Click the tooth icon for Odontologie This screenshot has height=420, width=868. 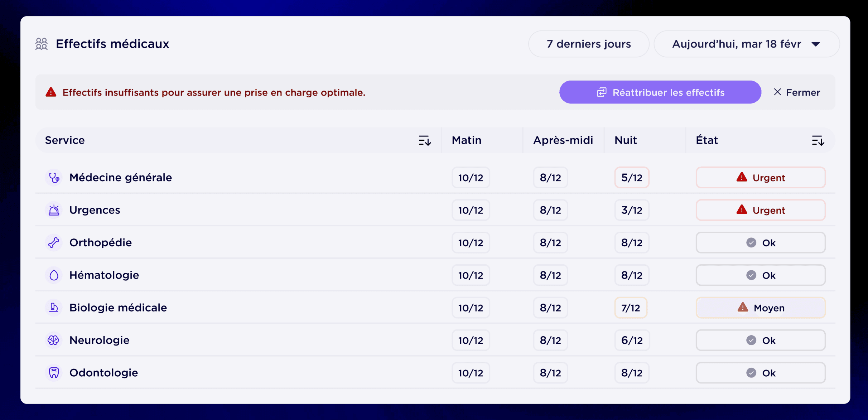pos(54,373)
